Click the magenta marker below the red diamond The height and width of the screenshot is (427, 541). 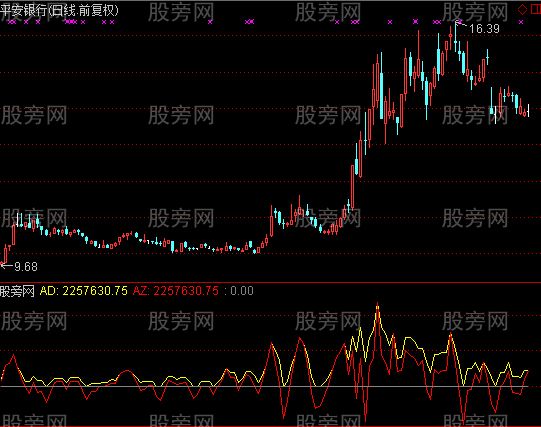[521, 22]
